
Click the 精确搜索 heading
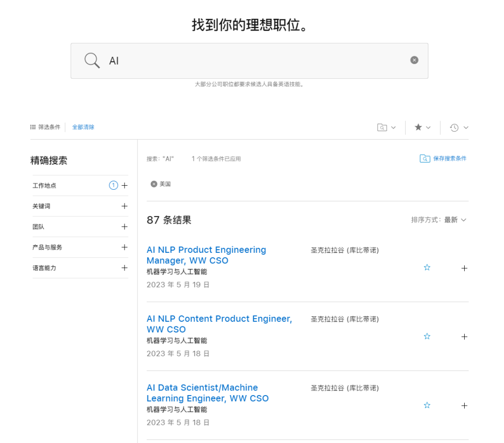click(49, 160)
